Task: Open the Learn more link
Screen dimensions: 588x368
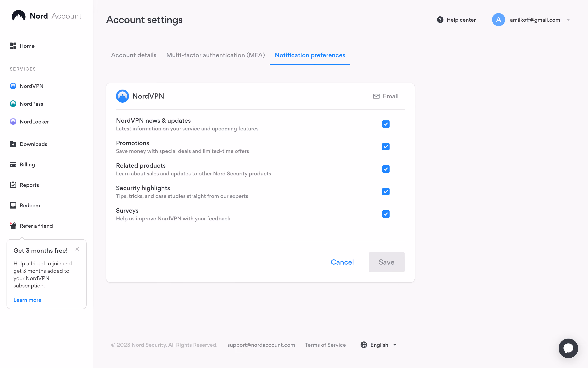Action: 27,300
